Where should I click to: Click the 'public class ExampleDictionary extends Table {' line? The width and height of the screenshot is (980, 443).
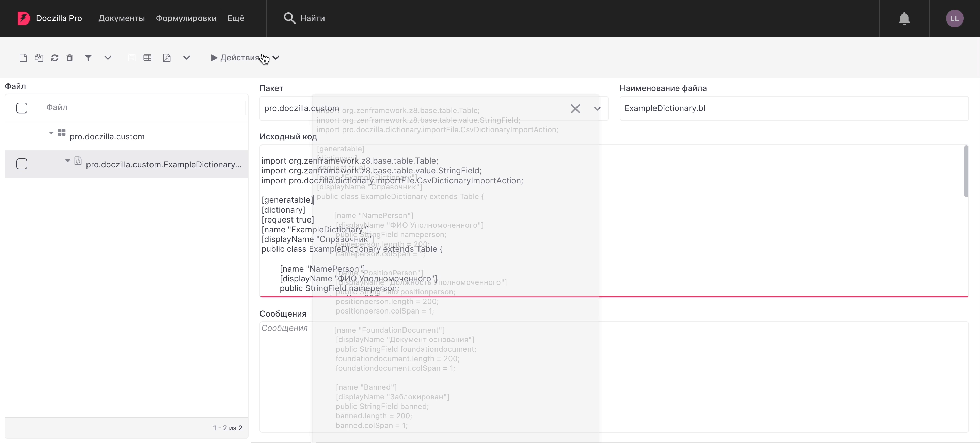coord(352,249)
